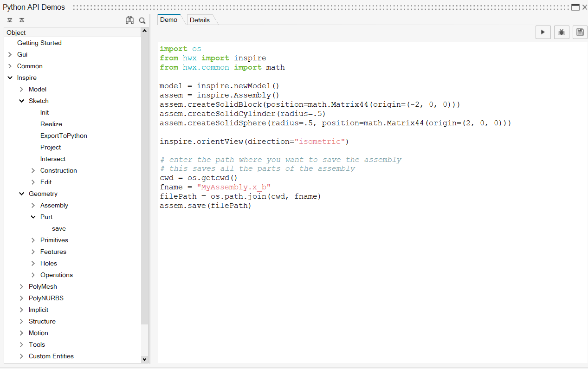Expand the Holes node
588x369 pixels.
33,263
